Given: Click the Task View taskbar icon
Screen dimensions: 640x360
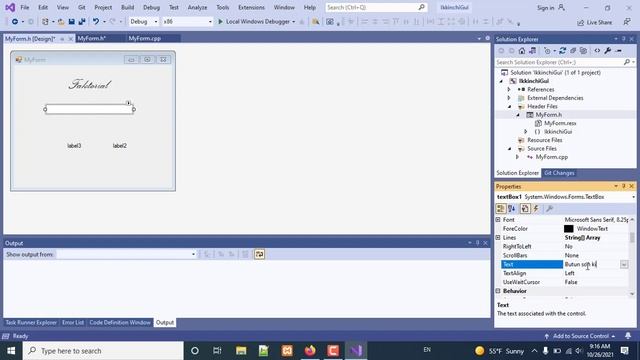Looking at the screenshot, I should 217,351.
